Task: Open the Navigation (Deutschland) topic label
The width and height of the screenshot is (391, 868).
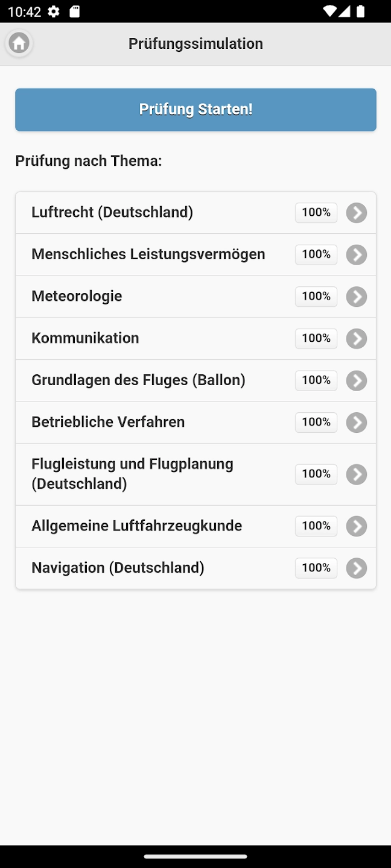Action: pos(118,568)
